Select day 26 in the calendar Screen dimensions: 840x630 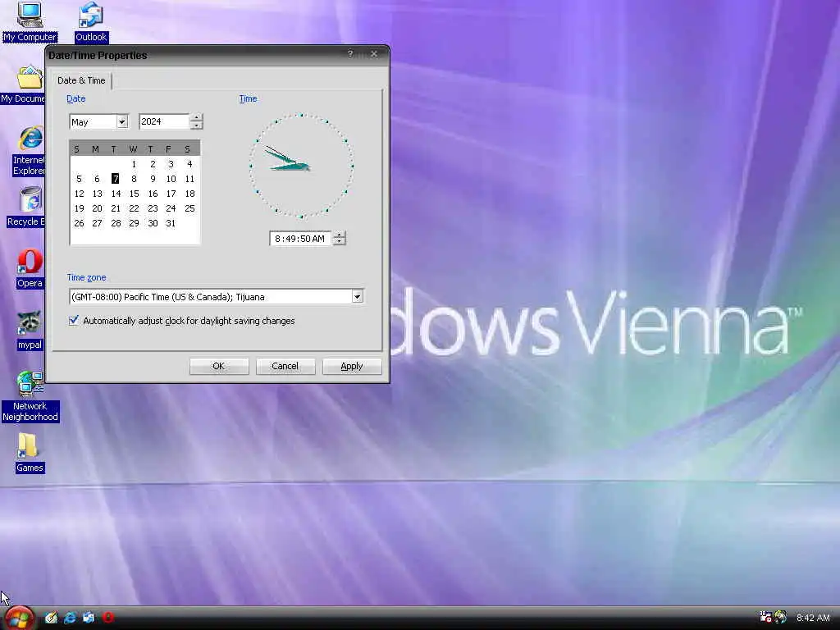pyautogui.click(x=79, y=223)
